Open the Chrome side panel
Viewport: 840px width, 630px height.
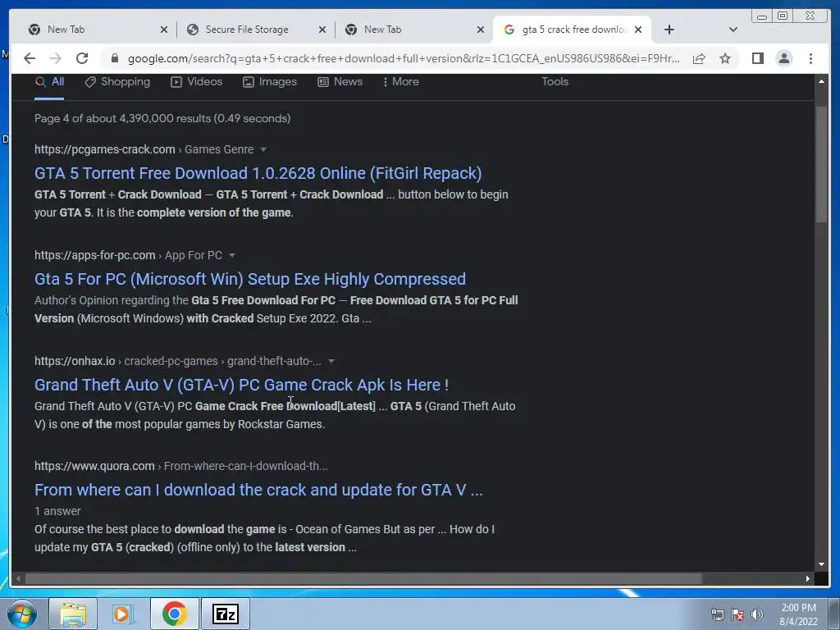pos(757,58)
